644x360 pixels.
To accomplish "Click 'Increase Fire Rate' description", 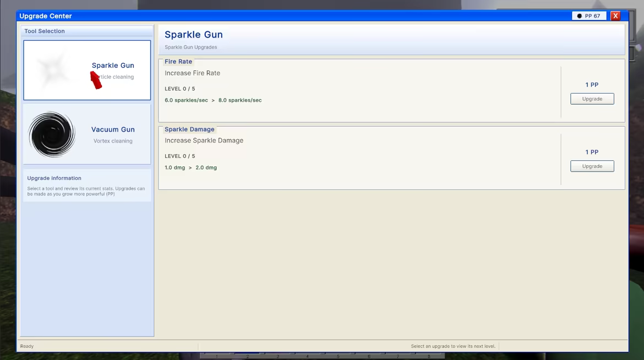I will click(192, 73).
